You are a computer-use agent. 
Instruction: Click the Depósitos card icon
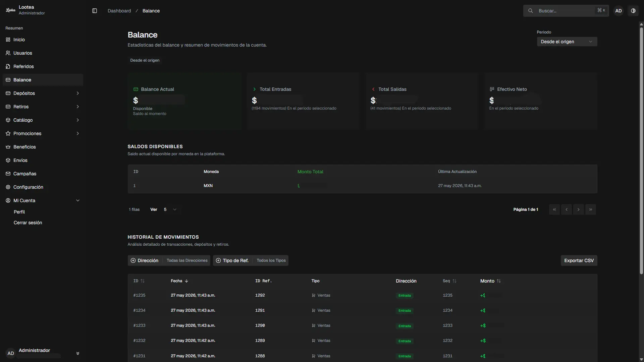[8, 93]
